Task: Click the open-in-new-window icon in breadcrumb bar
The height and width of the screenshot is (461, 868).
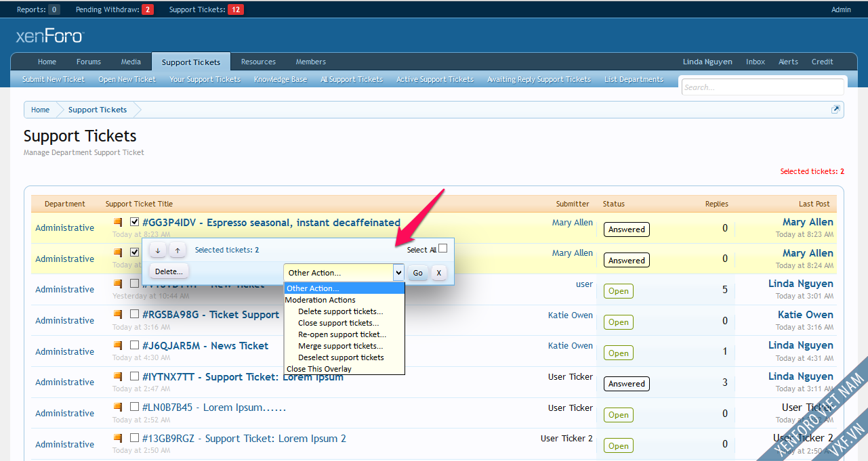Action: pos(835,110)
